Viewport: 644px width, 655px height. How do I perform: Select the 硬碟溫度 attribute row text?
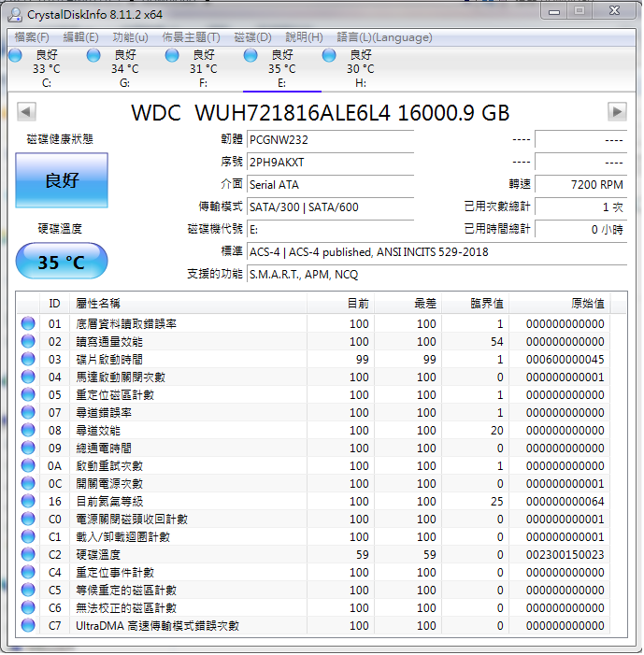click(x=98, y=555)
